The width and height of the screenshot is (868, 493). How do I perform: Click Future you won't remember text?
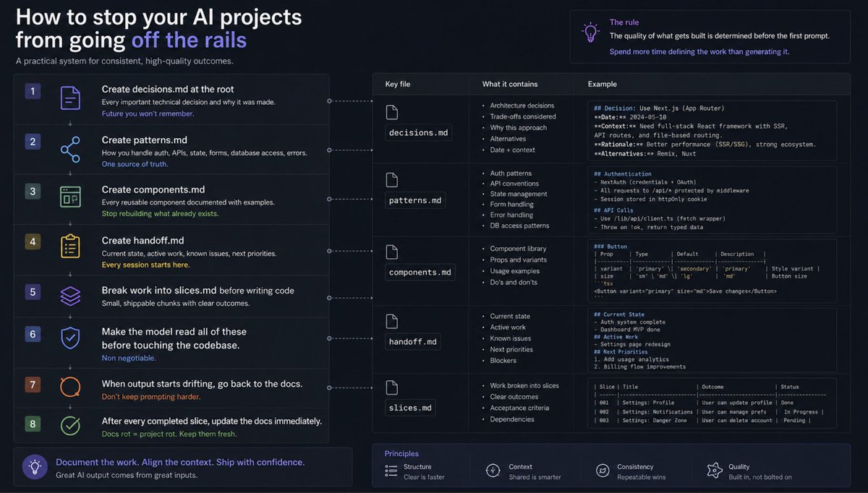[148, 113]
